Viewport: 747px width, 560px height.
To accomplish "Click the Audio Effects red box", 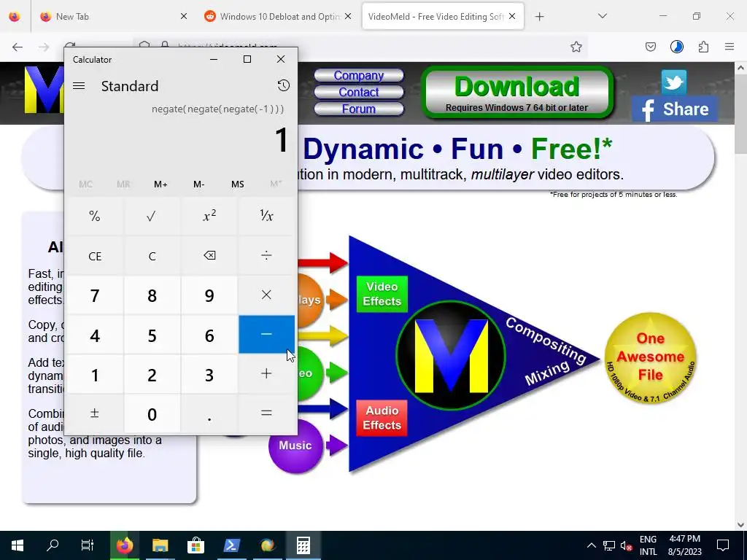I will click(382, 418).
